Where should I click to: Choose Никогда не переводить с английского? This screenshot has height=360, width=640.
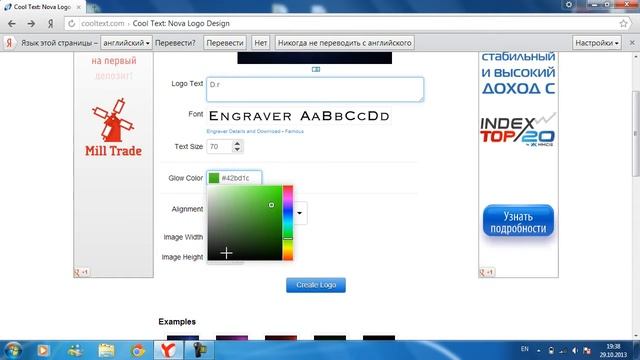[344, 43]
